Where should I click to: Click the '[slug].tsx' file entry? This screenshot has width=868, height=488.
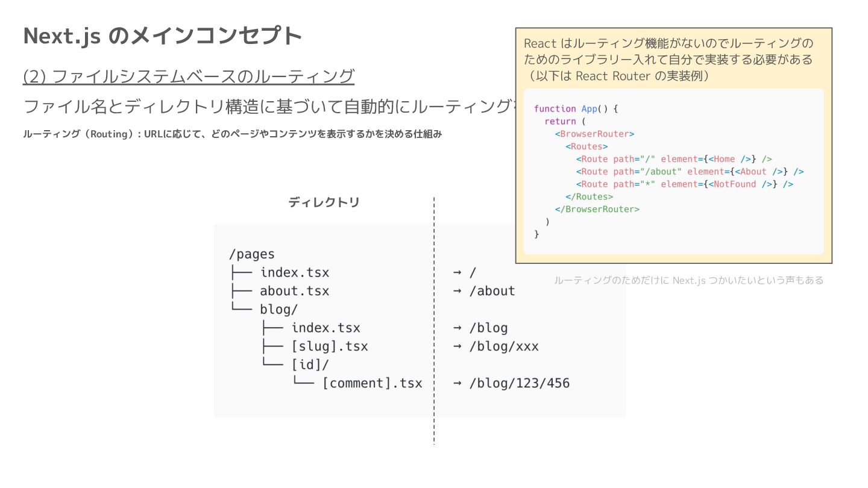330,346
